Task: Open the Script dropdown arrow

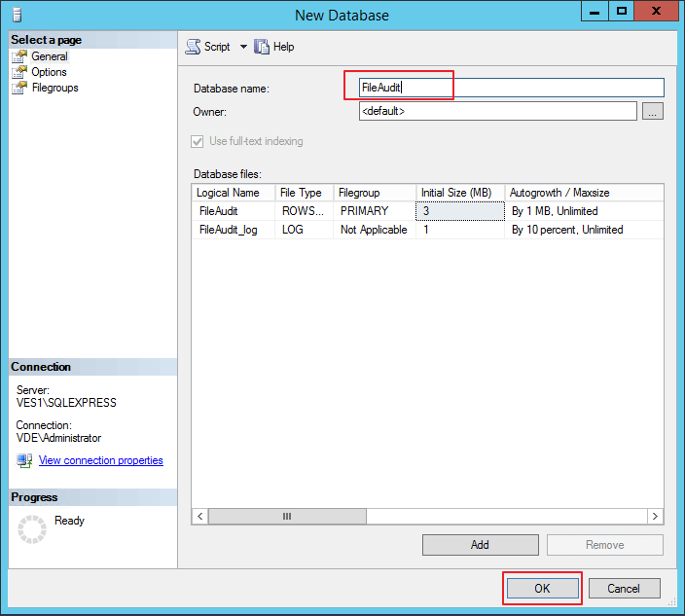Action: click(243, 47)
